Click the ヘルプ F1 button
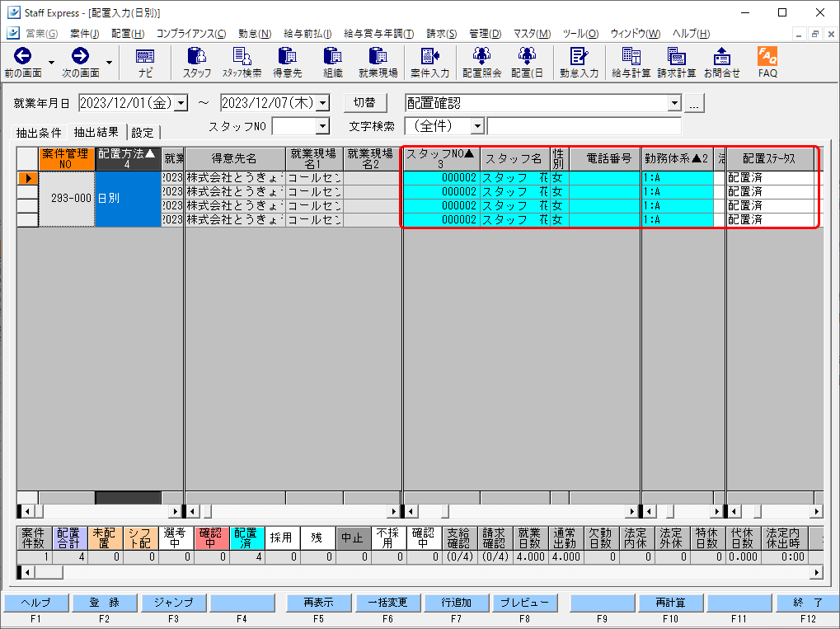The image size is (840, 629). pos(36,603)
